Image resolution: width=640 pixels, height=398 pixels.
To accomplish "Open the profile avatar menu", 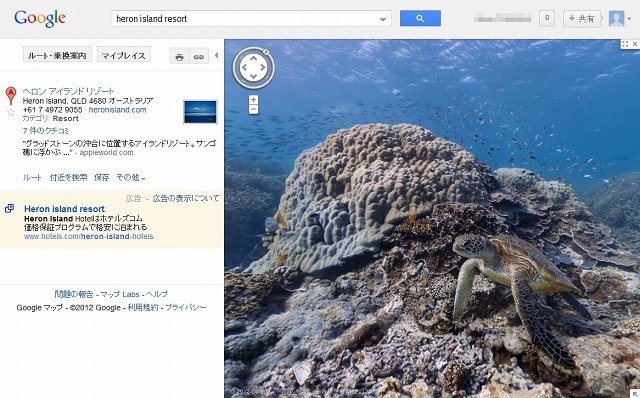I will pyautogui.click(x=616, y=18).
